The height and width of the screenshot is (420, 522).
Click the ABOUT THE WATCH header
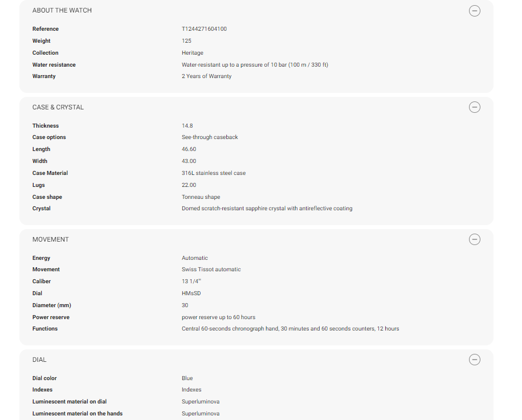click(x=62, y=10)
